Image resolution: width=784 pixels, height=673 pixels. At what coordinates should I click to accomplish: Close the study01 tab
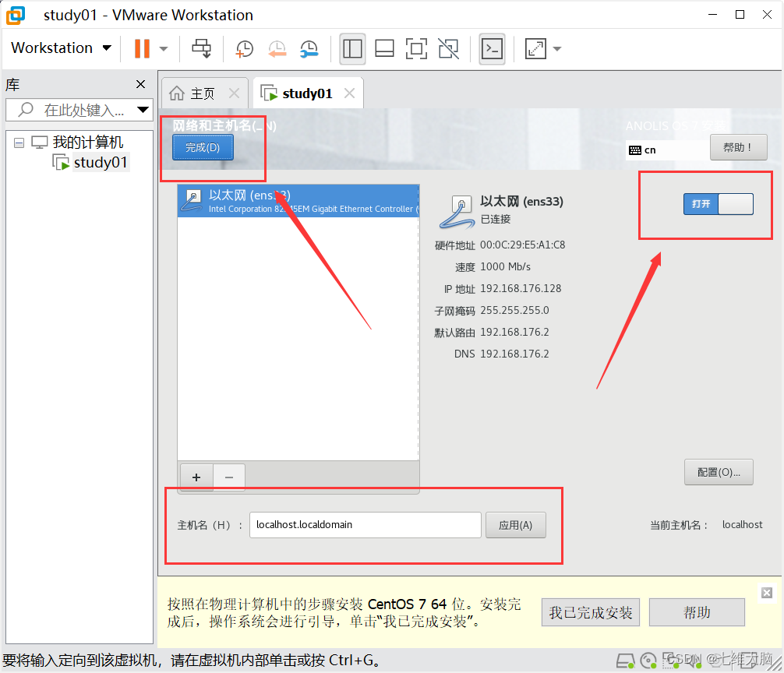(x=349, y=93)
